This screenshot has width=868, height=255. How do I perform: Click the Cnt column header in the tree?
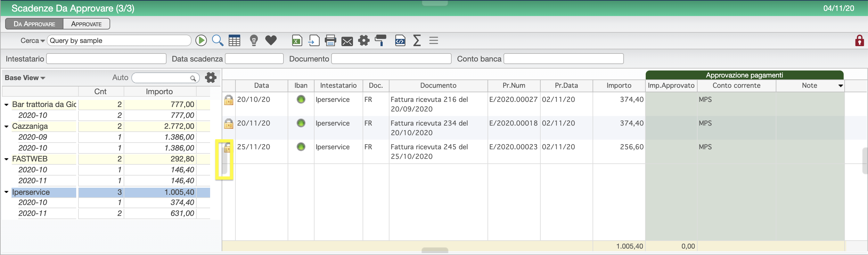click(x=101, y=92)
